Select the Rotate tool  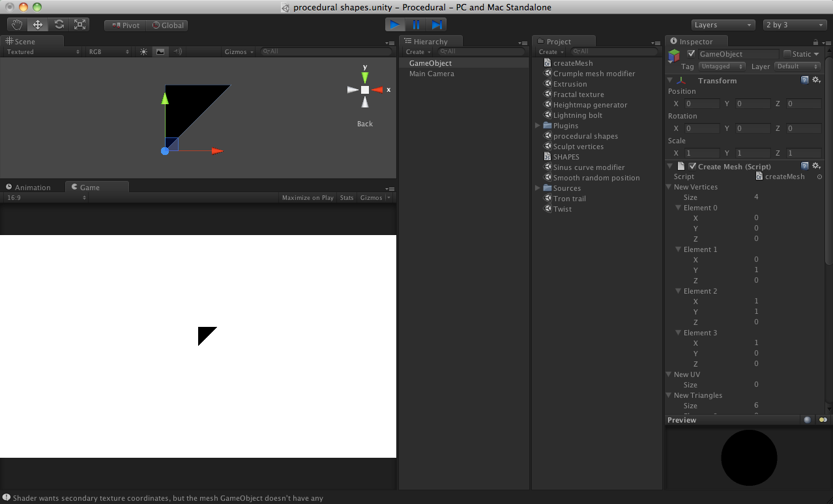pos(59,24)
